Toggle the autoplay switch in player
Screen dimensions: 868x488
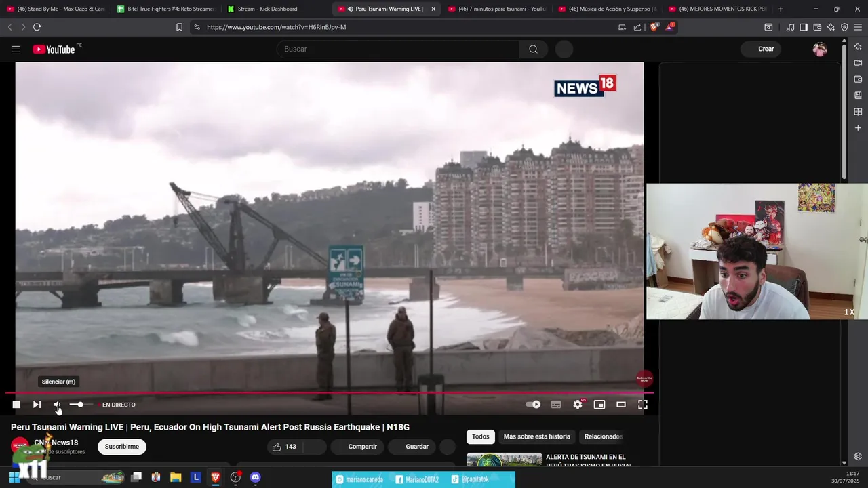[533, 405]
